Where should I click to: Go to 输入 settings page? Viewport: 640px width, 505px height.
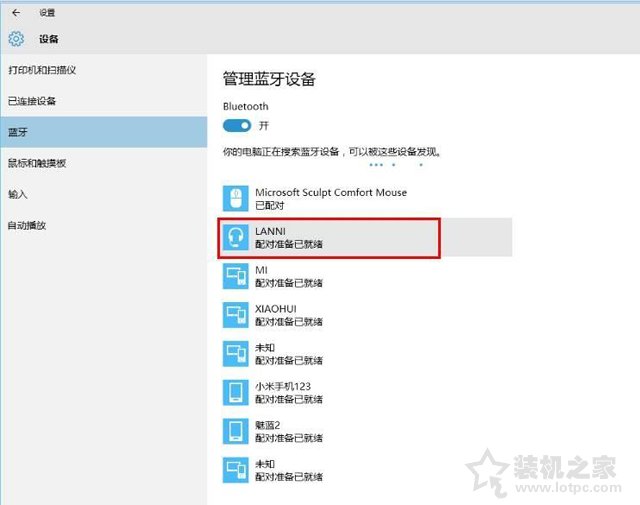(18, 194)
